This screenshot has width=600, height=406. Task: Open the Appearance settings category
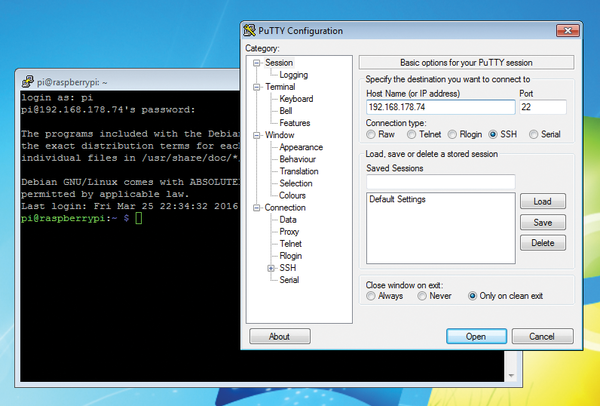coord(301,147)
